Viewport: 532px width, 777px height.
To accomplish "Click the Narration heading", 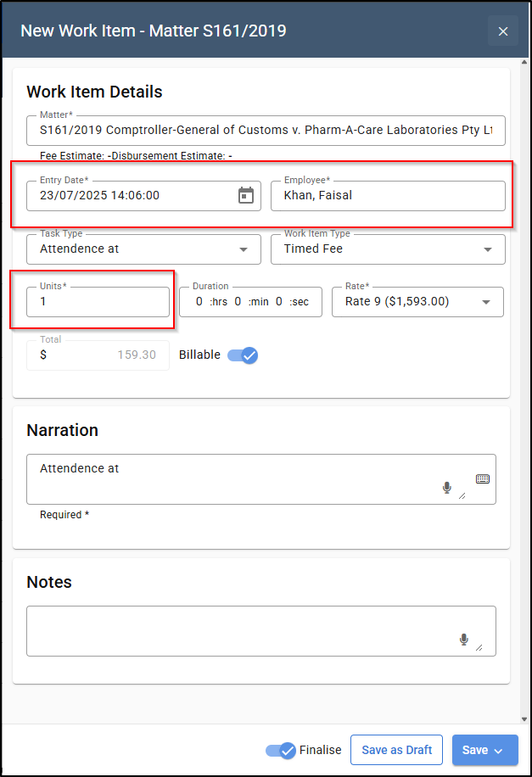I will pos(63,430).
